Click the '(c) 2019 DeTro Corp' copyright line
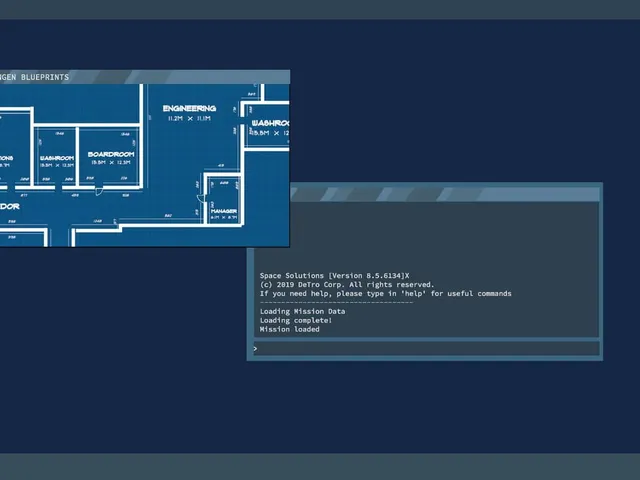 [x=347, y=285]
